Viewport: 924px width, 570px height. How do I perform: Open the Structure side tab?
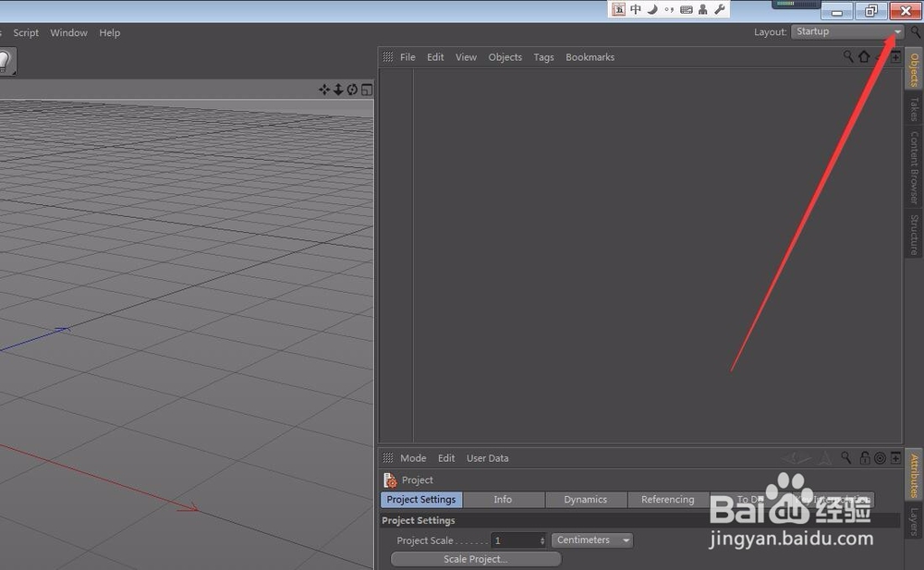click(915, 234)
